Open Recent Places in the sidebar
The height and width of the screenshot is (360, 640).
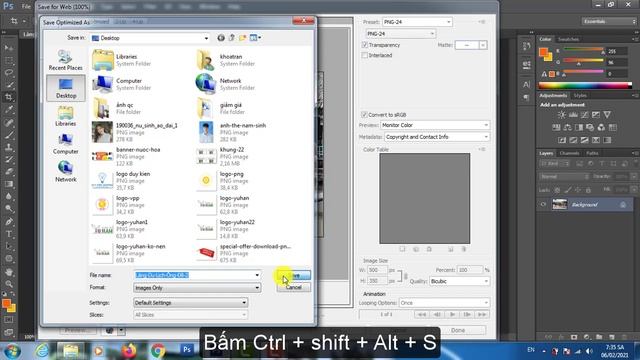65,60
